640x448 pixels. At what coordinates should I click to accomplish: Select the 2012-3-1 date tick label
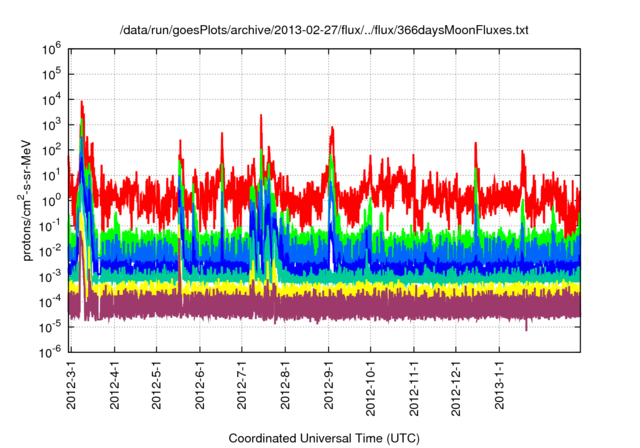pyautogui.click(x=71, y=385)
